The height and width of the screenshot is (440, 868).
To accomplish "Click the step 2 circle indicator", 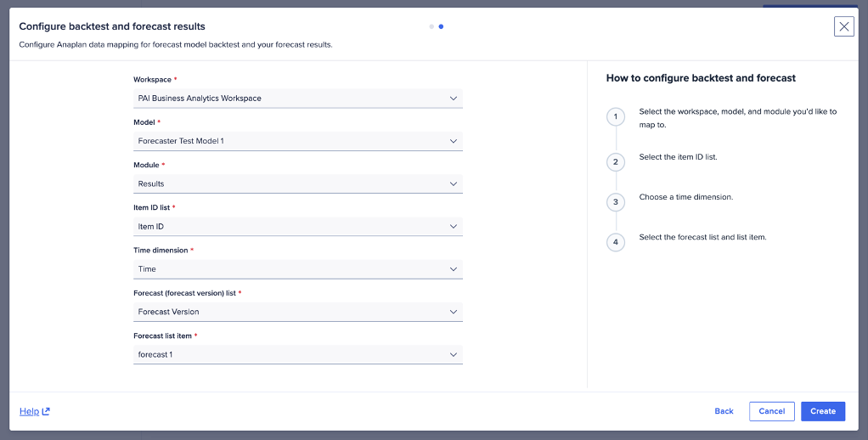I will click(615, 161).
